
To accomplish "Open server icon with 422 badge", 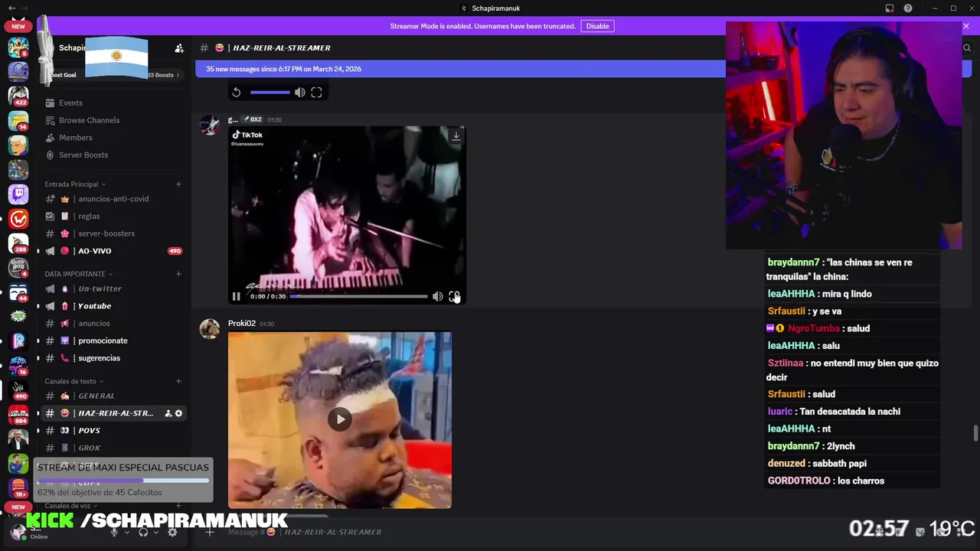I will click(18, 96).
